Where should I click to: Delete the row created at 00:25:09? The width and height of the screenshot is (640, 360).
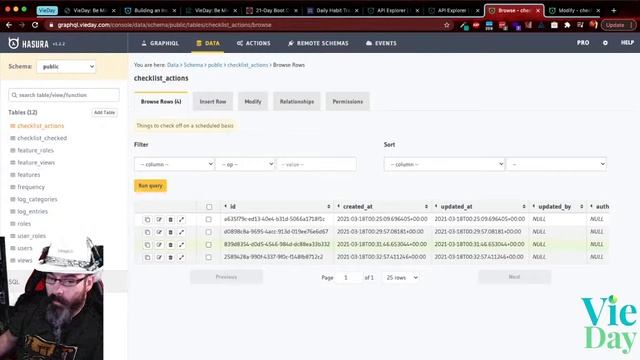(x=171, y=220)
